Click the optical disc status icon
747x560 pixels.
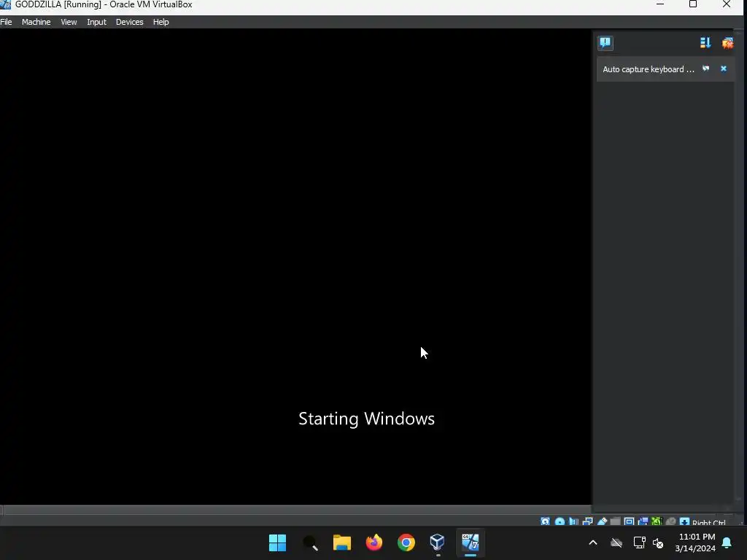click(560, 522)
